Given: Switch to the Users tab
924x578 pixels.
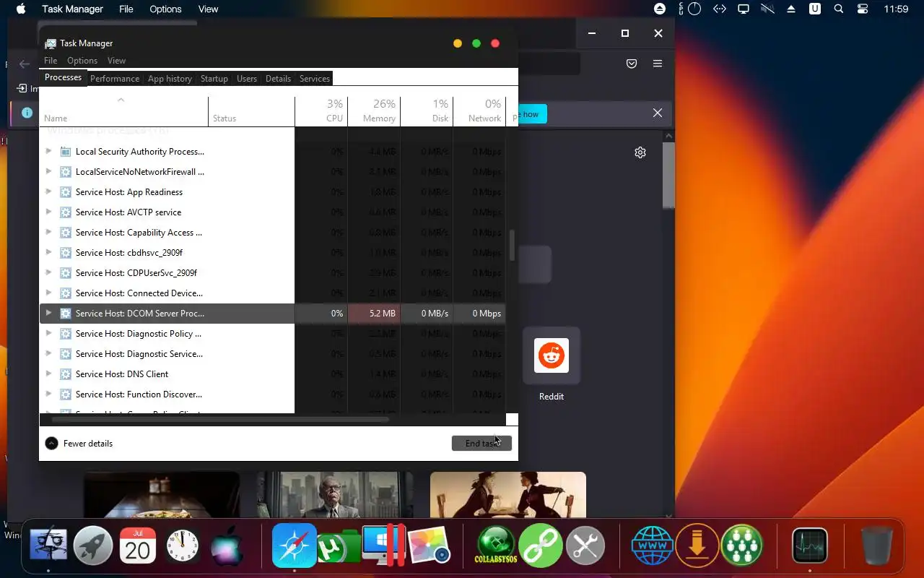Looking at the screenshot, I should [247, 79].
